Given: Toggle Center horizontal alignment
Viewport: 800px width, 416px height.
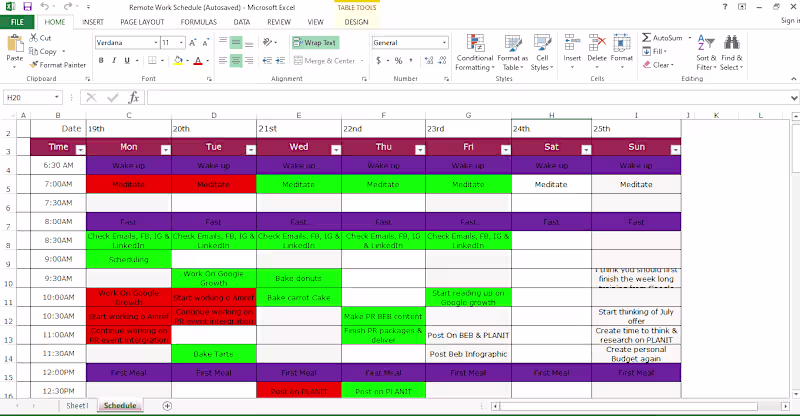Looking at the screenshot, I should (236, 60).
